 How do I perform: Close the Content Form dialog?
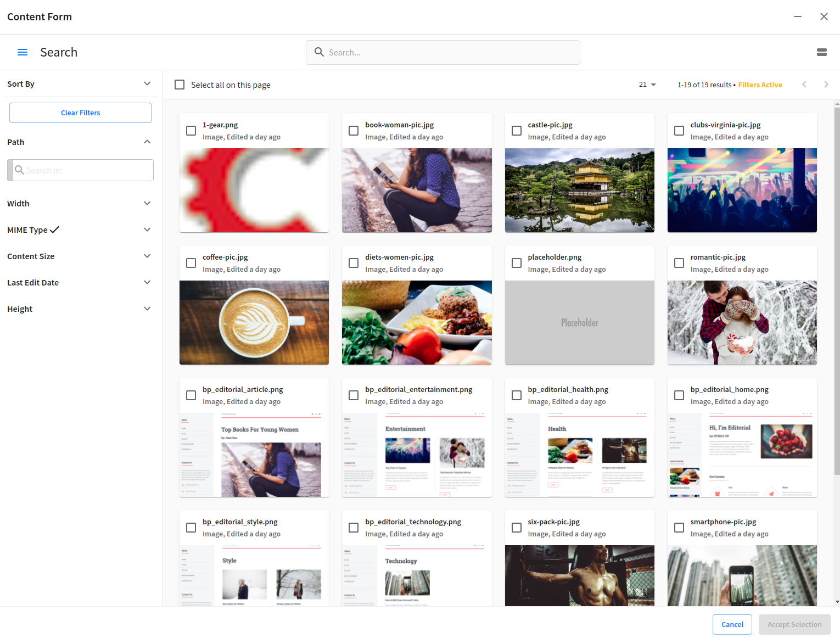(824, 16)
